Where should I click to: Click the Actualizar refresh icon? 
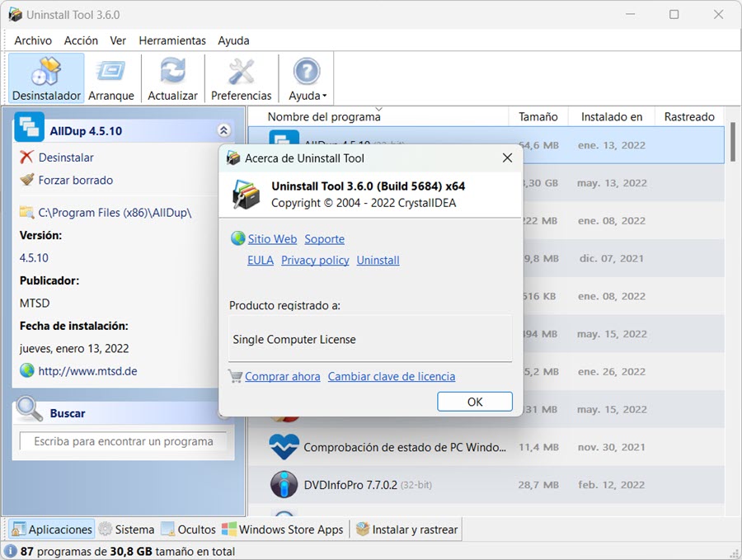pyautogui.click(x=173, y=71)
